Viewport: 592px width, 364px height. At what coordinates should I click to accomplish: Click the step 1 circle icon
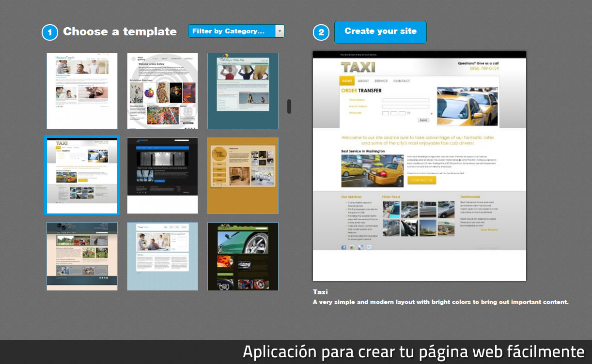pos(50,32)
